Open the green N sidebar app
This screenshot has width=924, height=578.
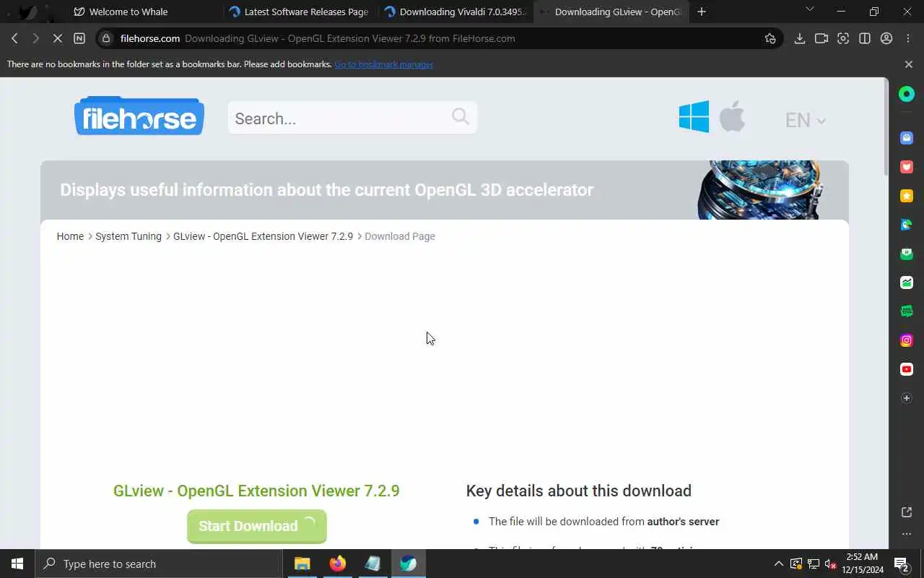click(x=907, y=254)
